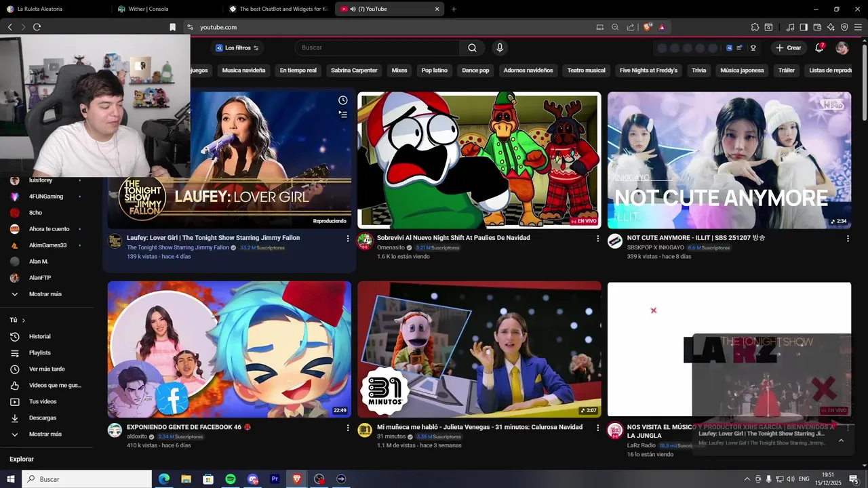
Task: Open a new tab with the plus button
Action: [x=454, y=9]
